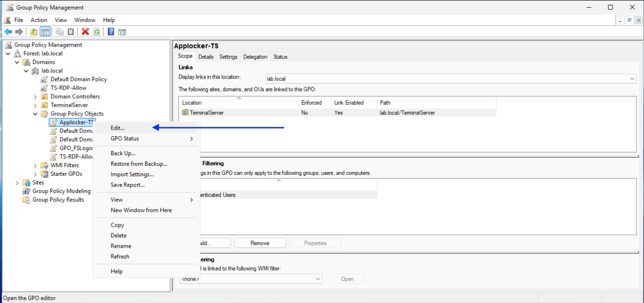Click the blue Help question mark icon
The width and height of the screenshot is (644, 303).
click(x=111, y=32)
